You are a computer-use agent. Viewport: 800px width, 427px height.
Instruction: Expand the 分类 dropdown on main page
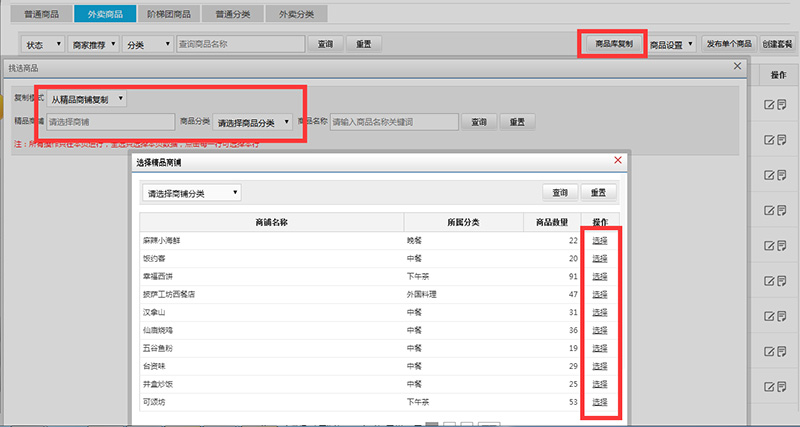coord(148,44)
